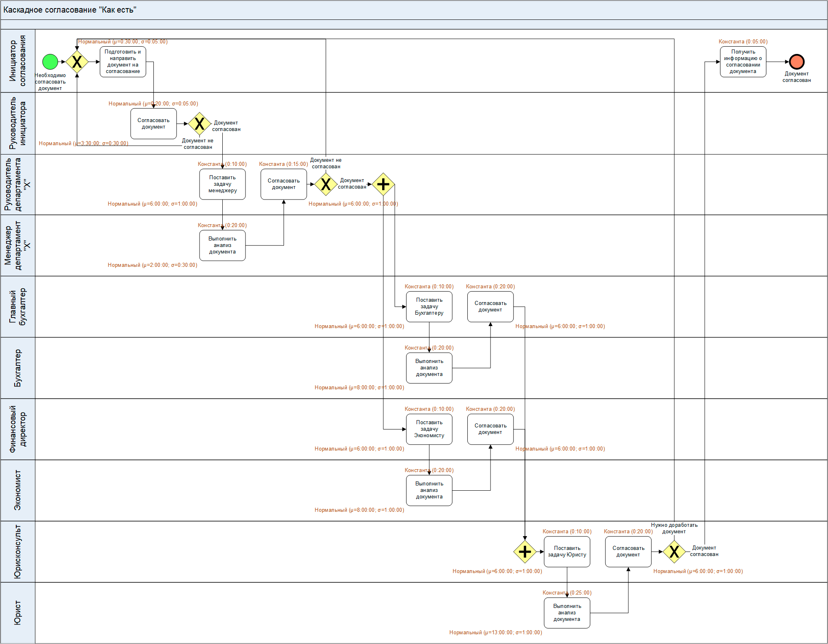Select the exclusive gateway beside 'Документ не согласован' in department lane

click(x=326, y=185)
